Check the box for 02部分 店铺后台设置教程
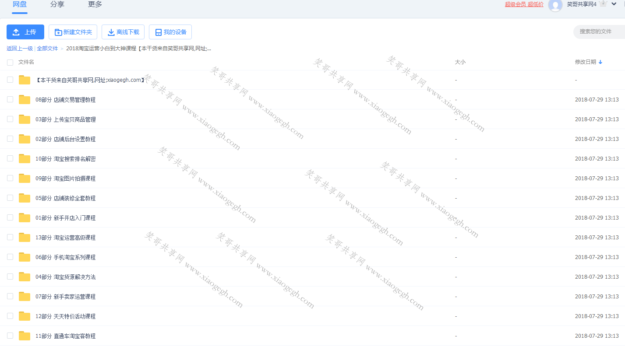625x364 pixels. [10, 139]
